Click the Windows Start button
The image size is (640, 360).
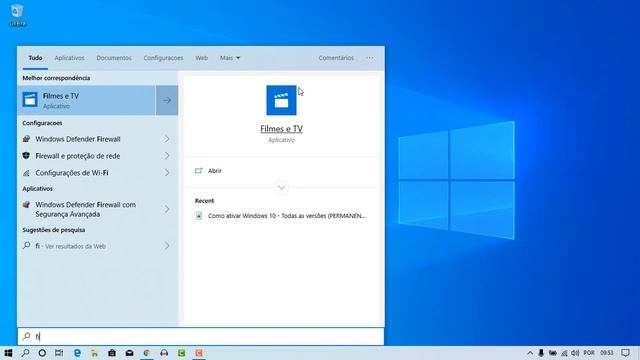click(8, 353)
